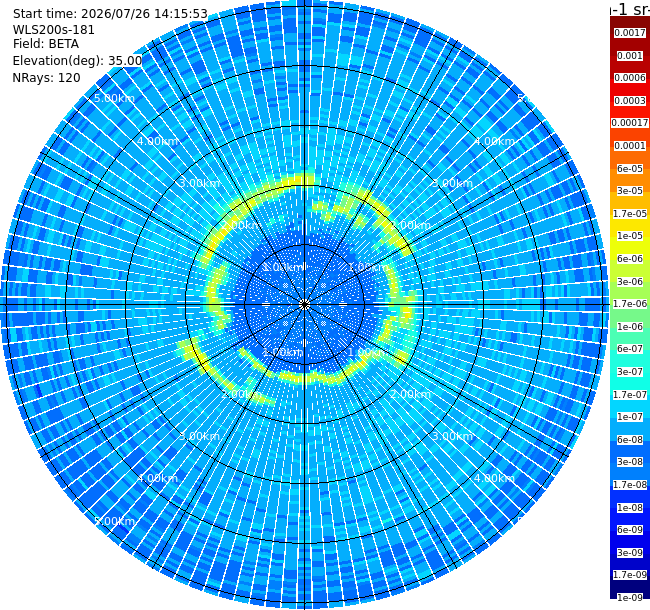
Task: Pick the 0.0017 dark red colorbar label
Action: 630,33
